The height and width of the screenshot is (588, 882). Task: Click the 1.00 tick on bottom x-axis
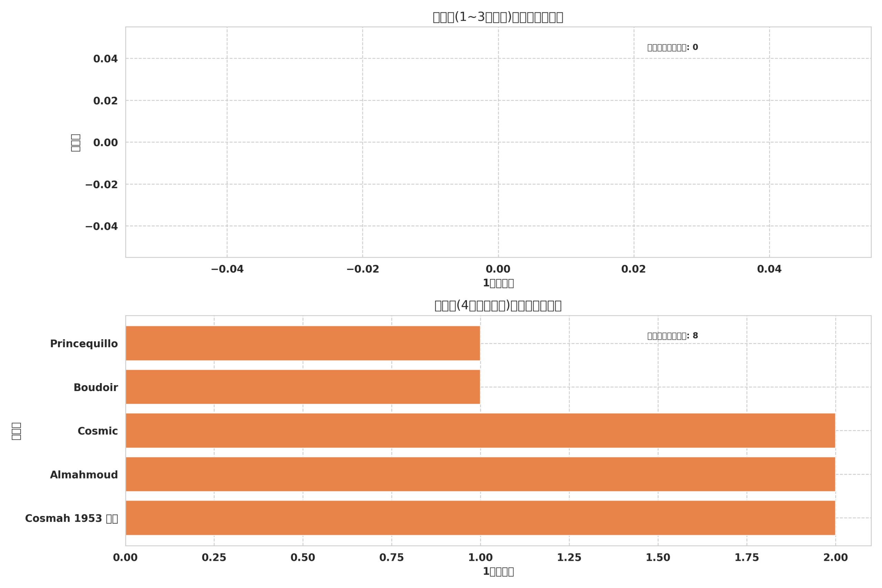pos(480,558)
